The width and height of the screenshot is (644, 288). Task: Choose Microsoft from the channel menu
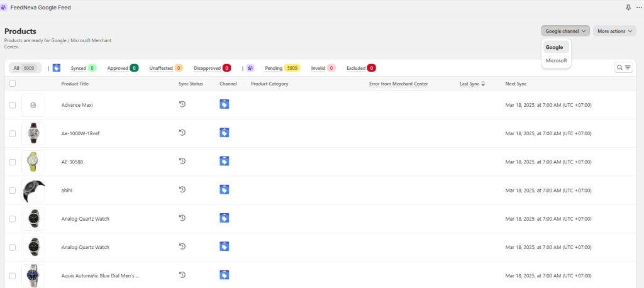[556, 60]
